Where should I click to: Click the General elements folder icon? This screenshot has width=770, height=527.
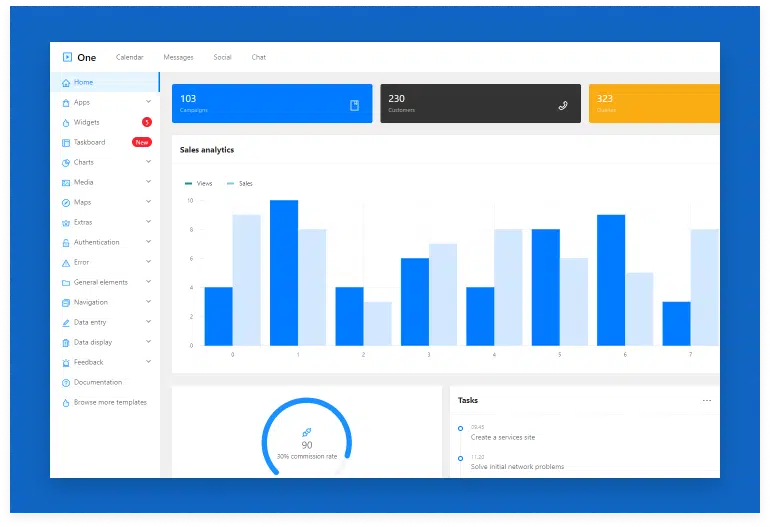[x=66, y=283]
